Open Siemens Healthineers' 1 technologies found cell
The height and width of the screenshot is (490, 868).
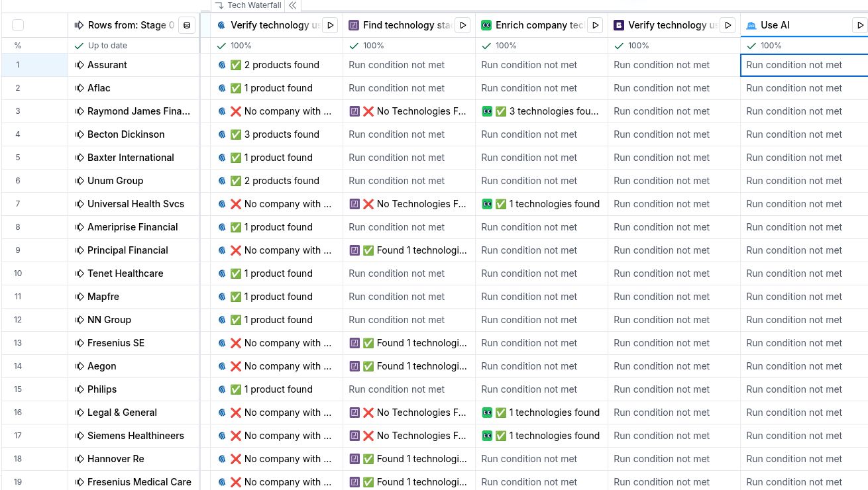(541, 436)
